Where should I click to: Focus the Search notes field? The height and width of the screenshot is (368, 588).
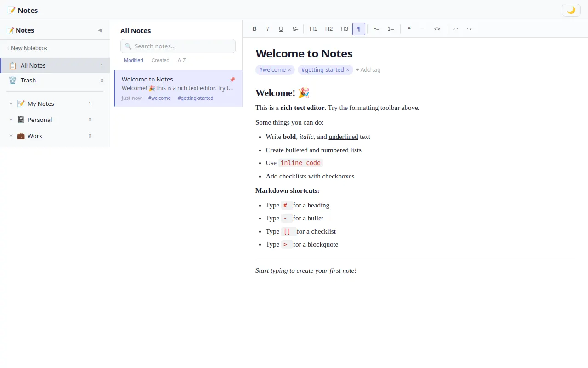pos(178,46)
